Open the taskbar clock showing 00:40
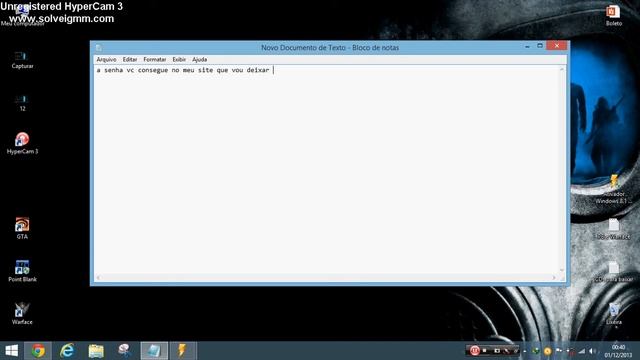Viewport: 640px width, 360px height. (x=618, y=351)
